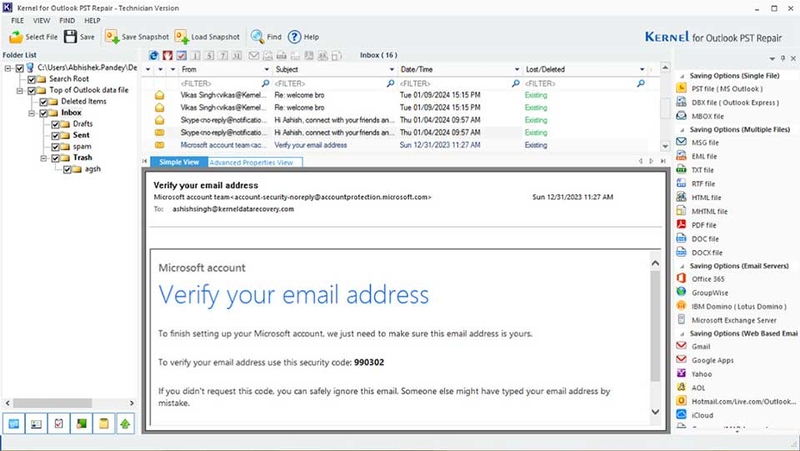Select Office 365 saving option

point(708,279)
